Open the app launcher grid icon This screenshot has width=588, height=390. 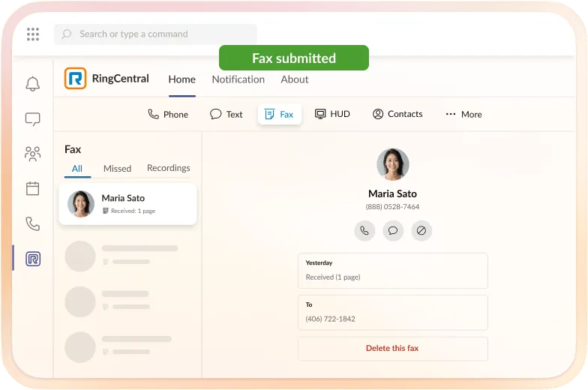(33, 34)
